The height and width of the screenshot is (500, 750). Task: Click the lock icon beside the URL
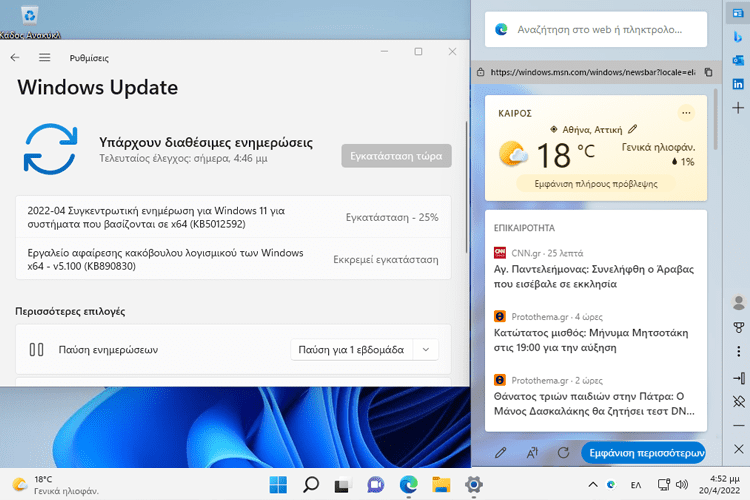point(480,72)
